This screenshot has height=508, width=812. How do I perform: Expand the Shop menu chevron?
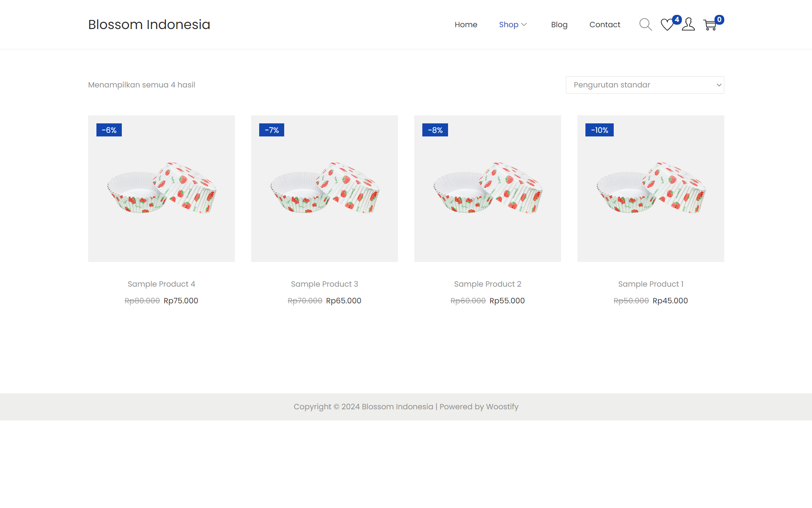click(x=524, y=25)
